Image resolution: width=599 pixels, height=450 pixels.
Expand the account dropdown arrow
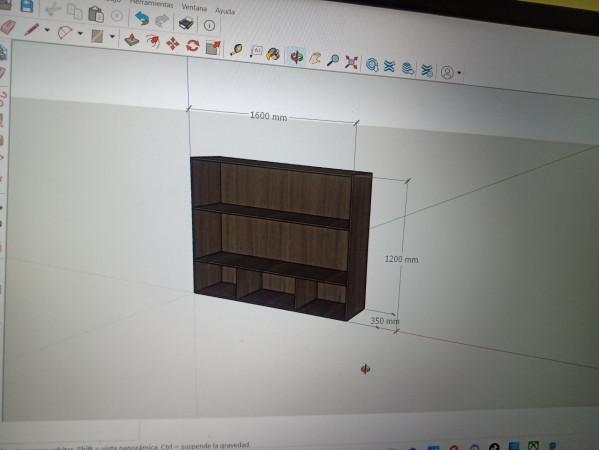tap(459, 73)
